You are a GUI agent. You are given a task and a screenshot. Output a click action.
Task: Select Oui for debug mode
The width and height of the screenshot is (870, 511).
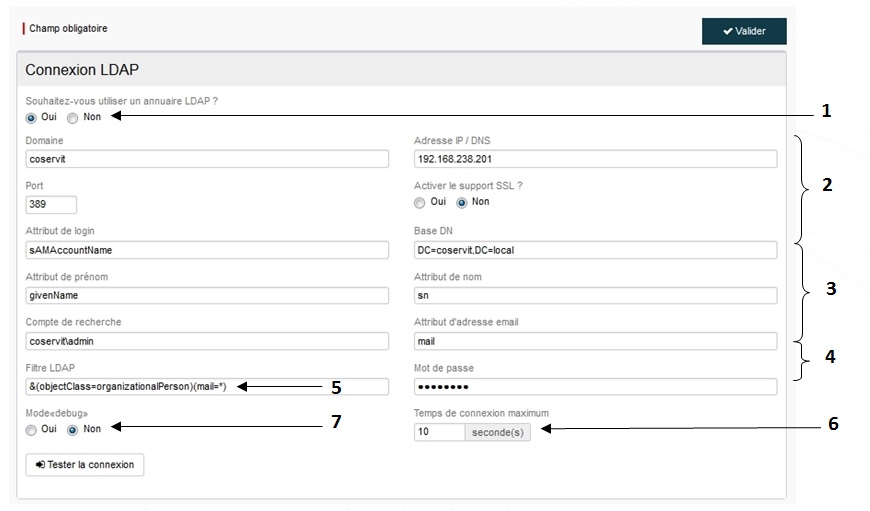click(x=31, y=430)
